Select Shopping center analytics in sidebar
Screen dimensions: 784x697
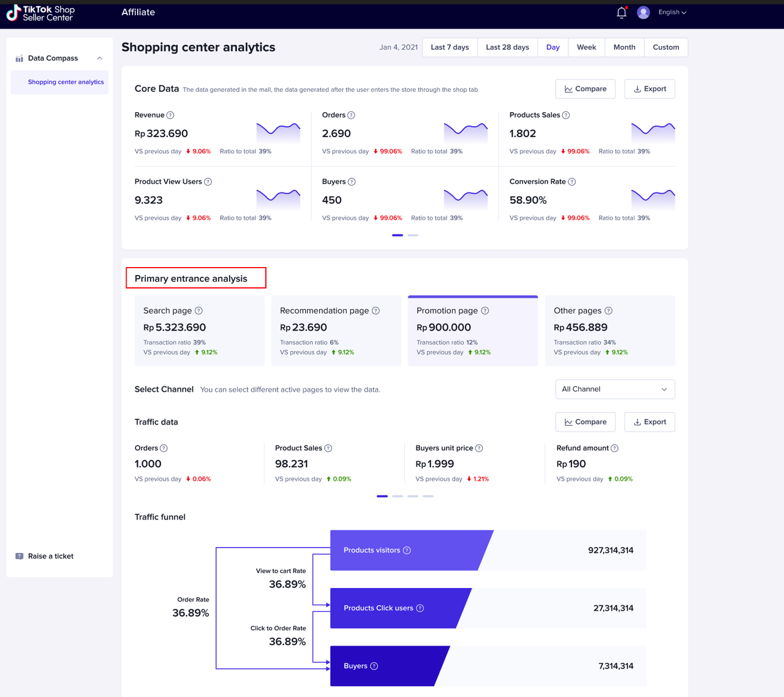66,82
